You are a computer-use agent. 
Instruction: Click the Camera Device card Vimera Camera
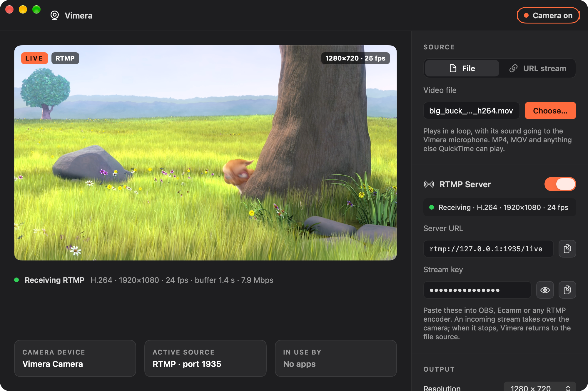coord(75,358)
